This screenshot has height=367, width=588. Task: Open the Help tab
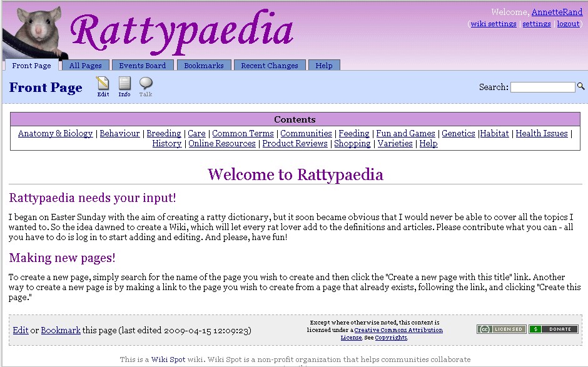click(324, 64)
